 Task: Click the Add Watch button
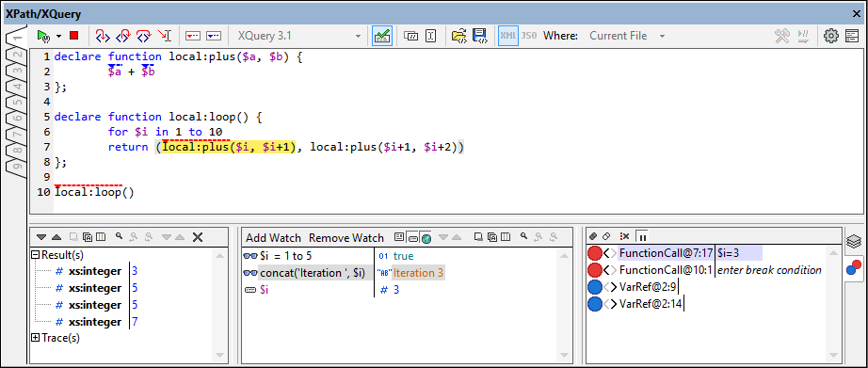(x=273, y=238)
